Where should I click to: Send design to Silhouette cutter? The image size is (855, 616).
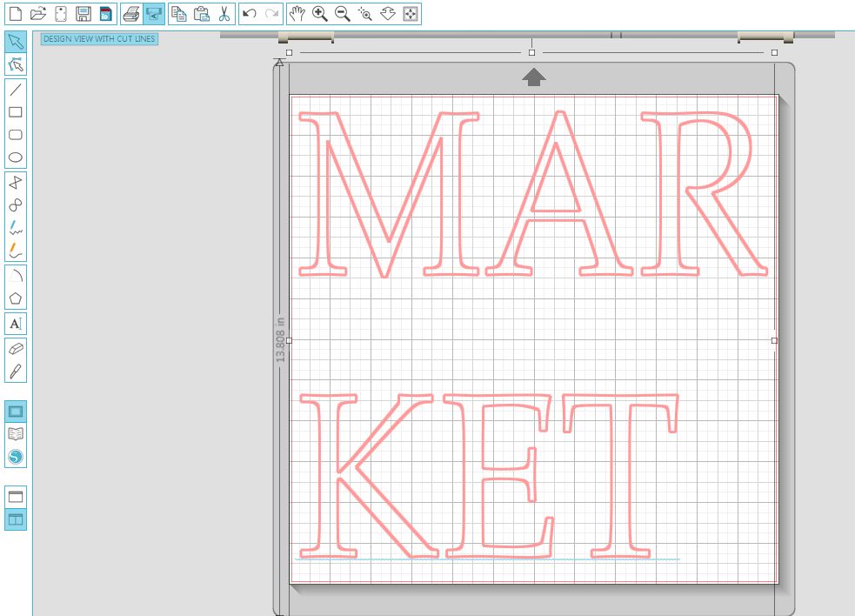[154, 14]
